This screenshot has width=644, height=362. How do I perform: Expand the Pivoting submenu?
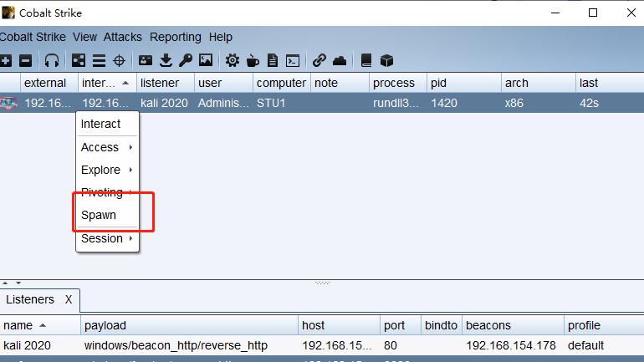(x=107, y=192)
